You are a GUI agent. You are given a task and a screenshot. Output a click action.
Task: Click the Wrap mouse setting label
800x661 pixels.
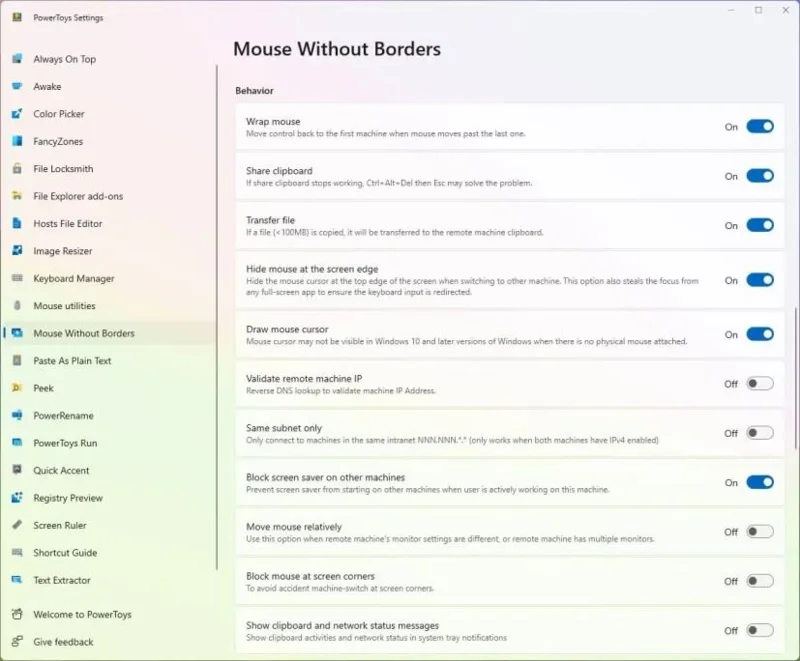coord(273,121)
